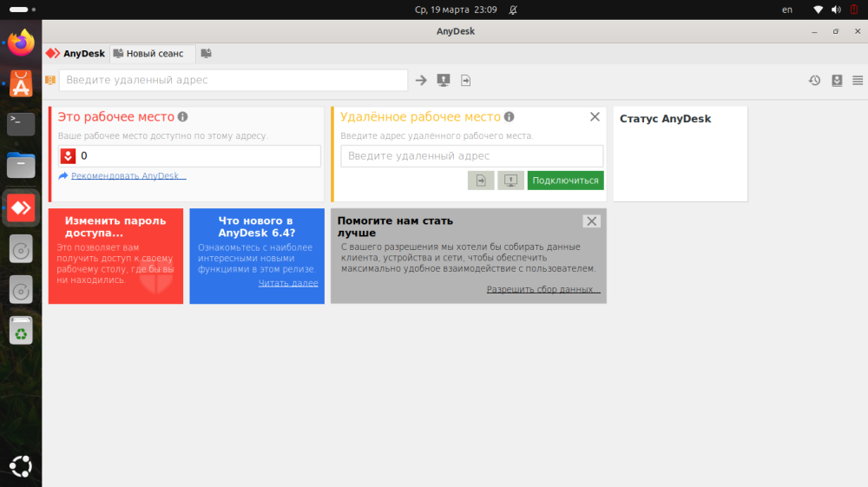Open Files manager from the dock

21,166
